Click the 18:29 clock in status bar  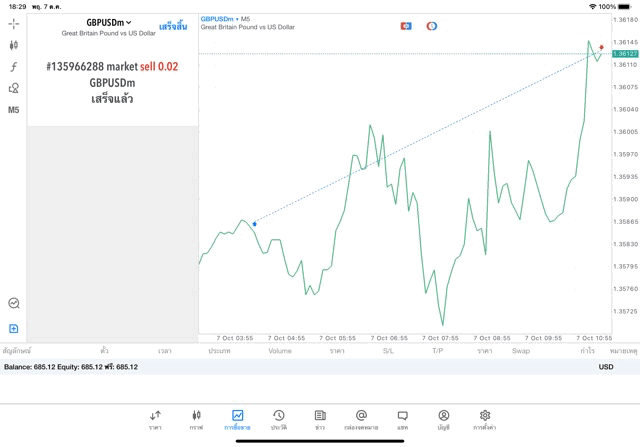17,7
